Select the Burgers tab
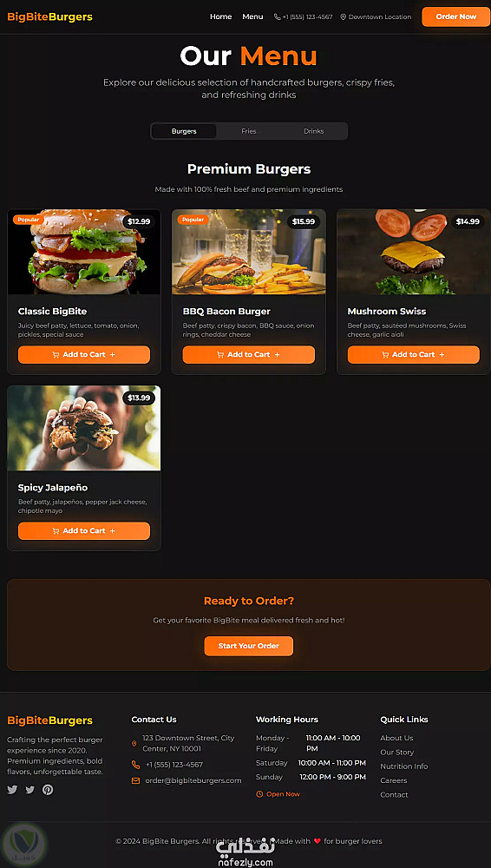 [x=184, y=131]
